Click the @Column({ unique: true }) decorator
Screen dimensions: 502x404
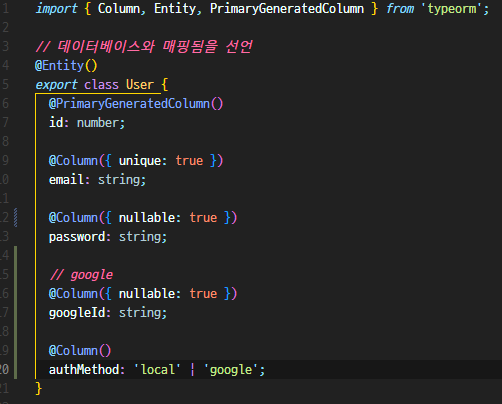136,161
